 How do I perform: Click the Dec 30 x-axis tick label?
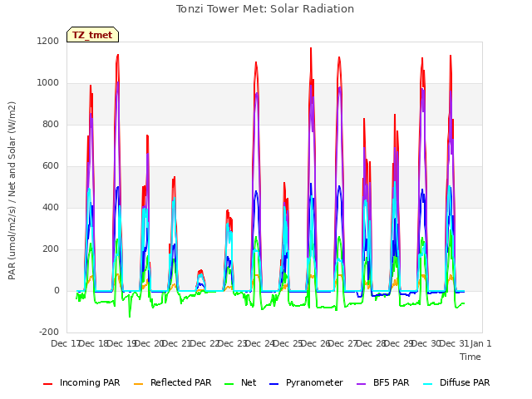click(426, 343)
